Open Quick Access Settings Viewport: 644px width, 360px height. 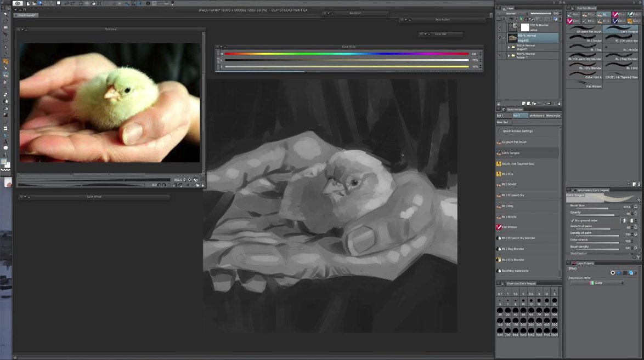[517, 131]
